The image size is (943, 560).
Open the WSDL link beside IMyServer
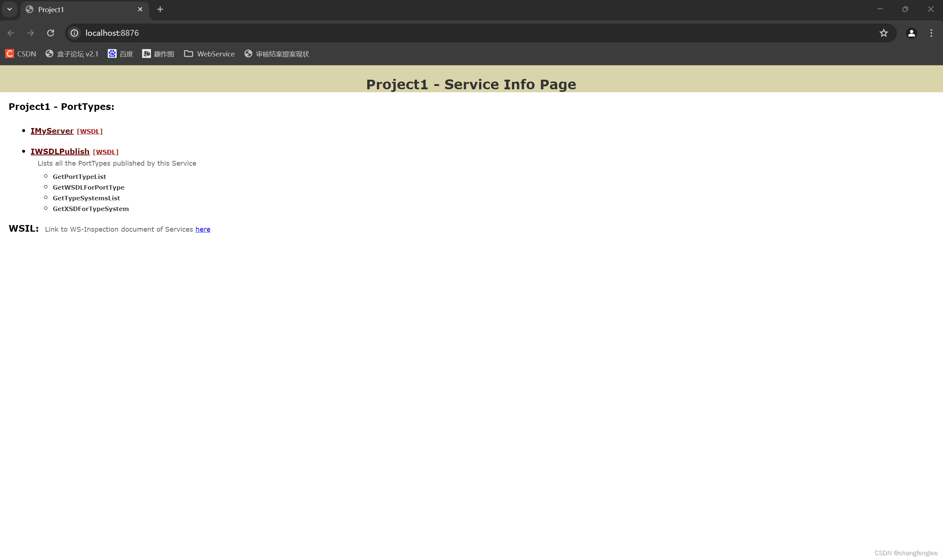tap(90, 131)
